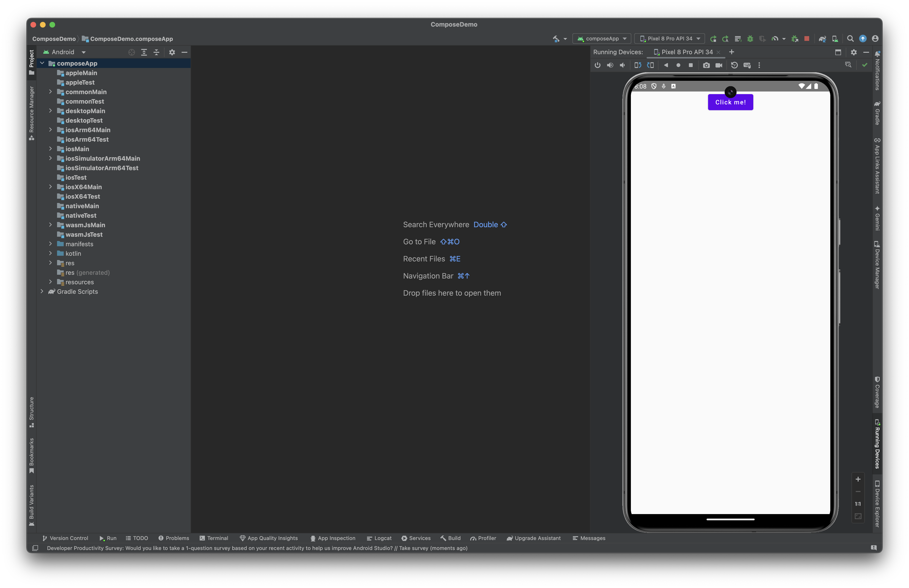The height and width of the screenshot is (588, 909).
Task: Click the emulator power button icon
Action: tap(597, 65)
